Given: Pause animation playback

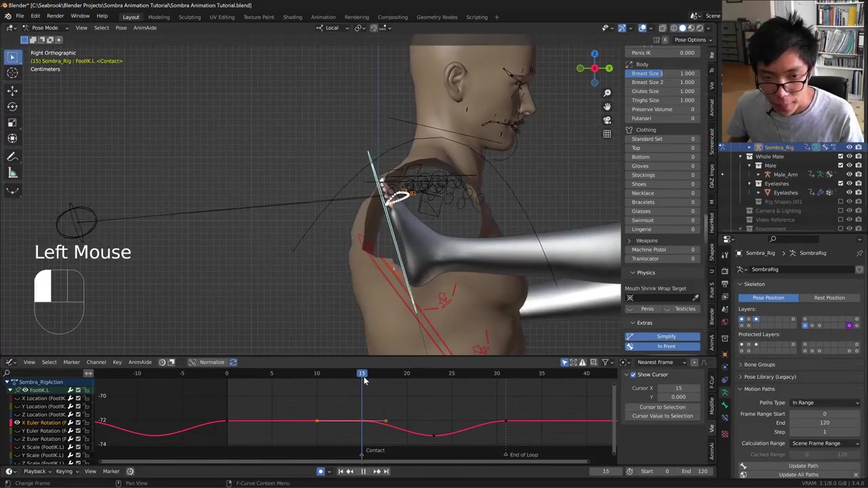Looking at the screenshot, I should tap(363, 472).
